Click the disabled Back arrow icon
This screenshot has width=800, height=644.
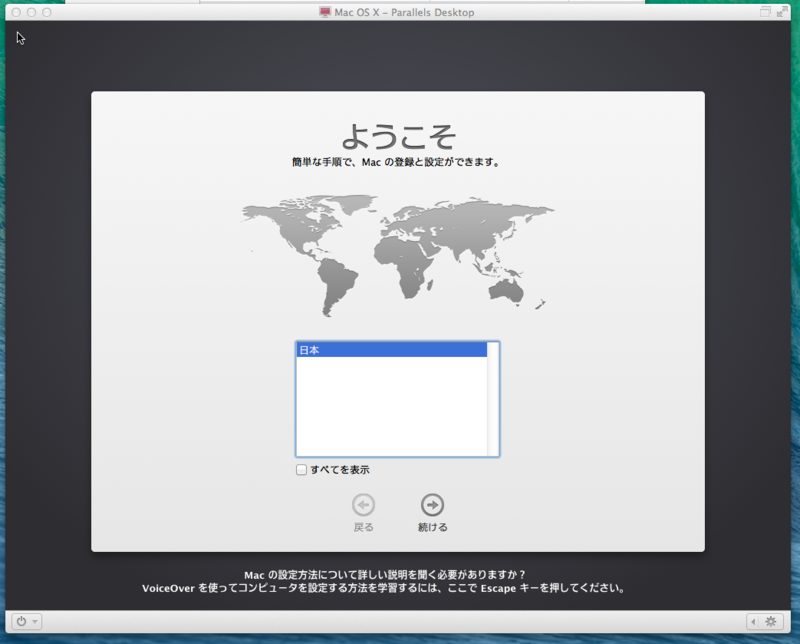click(x=363, y=506)
